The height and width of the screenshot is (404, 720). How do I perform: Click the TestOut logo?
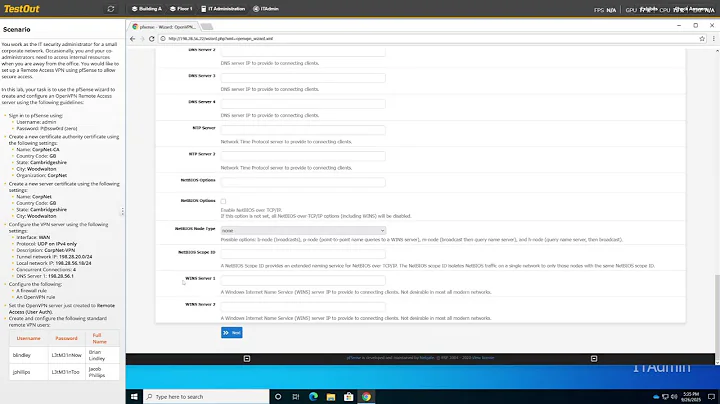(x=22, y=9)
